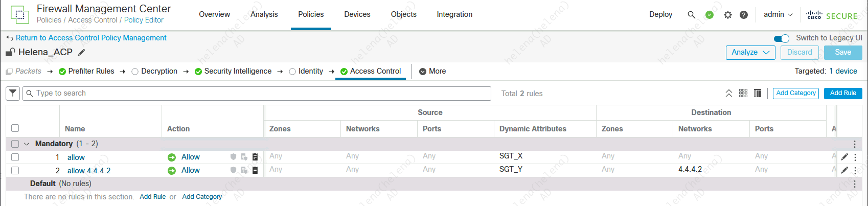The width and height of the screenshot is (868, 206).
Task: Click the filter funnel icon beside search
Action: click(13, 93)
